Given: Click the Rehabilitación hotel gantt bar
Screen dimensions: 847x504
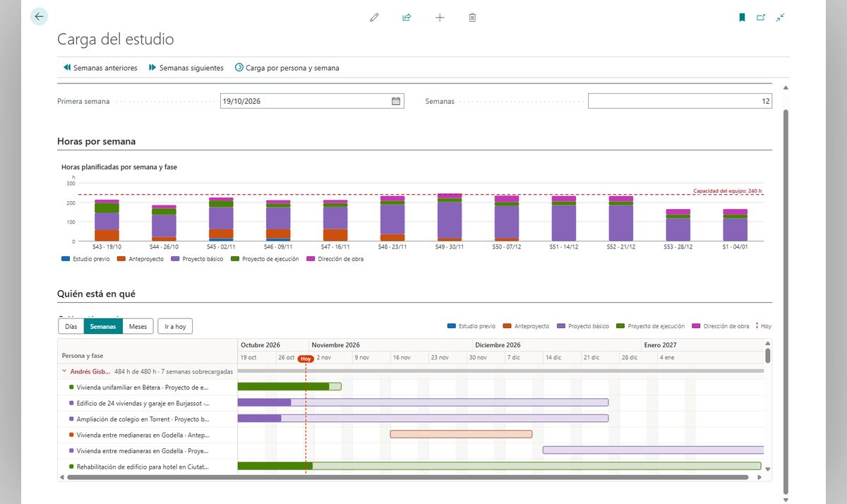Looking at the screenshot, I should [x=499, y=466].
